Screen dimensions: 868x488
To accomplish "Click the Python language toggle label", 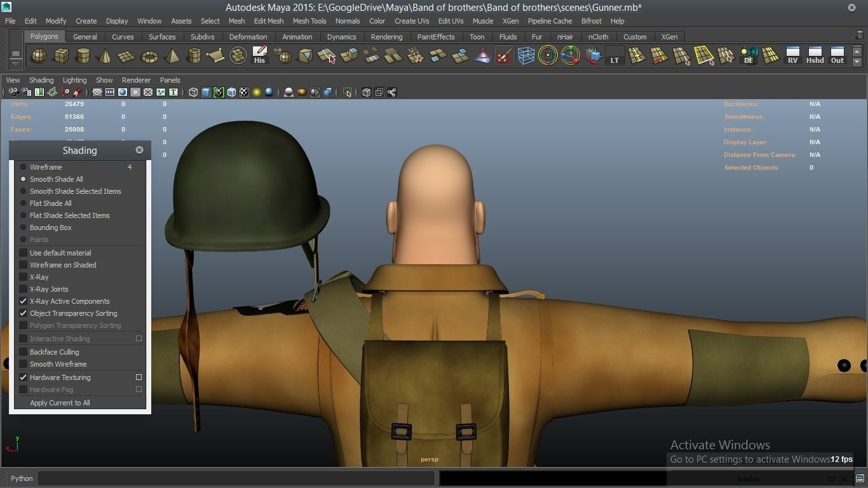I will 21,478.
